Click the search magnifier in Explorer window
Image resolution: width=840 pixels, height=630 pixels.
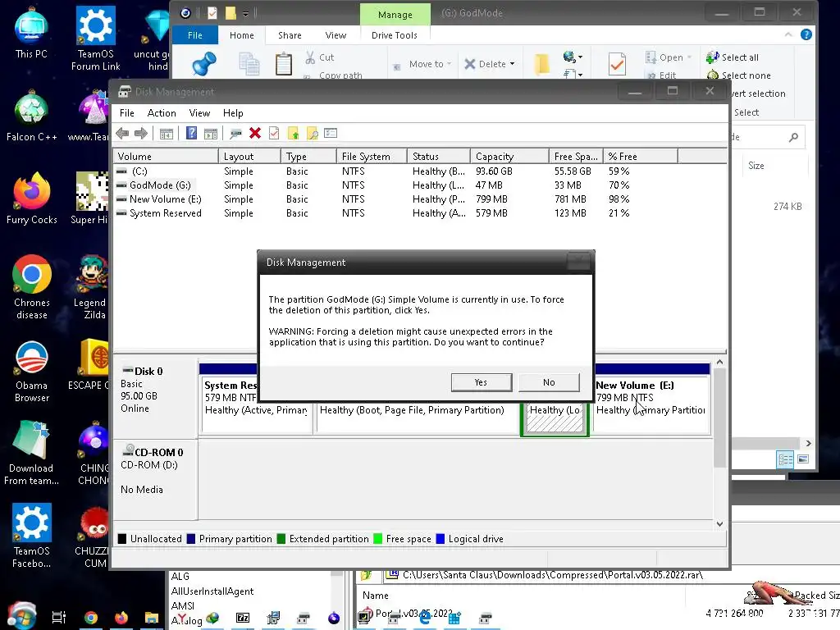tap(793, 137)
